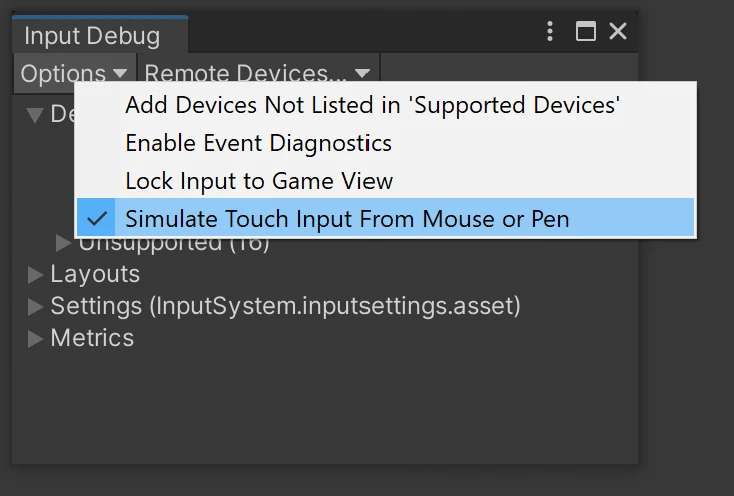734x496 pixels.
Task: Open the Options dropdown
Action: [x=74, y=73]
